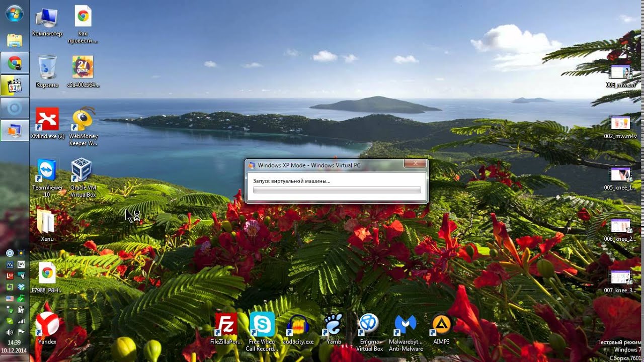Select the '21 день' image file icon
644x362 pixels.
click(83, 70)
